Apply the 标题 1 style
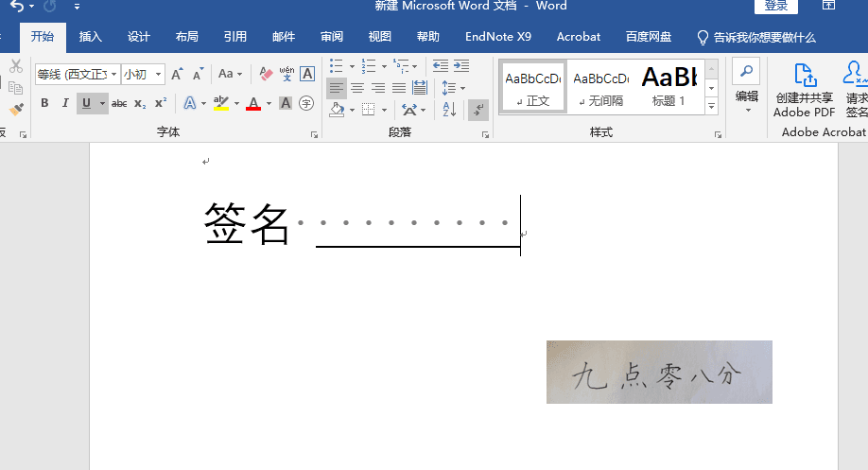This screenshot has width=868, height=470. (x=669, y=85)
